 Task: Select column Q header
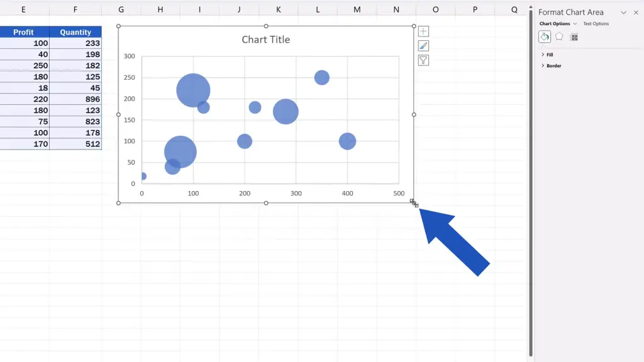pyautogui.click(x=514, y=9)
